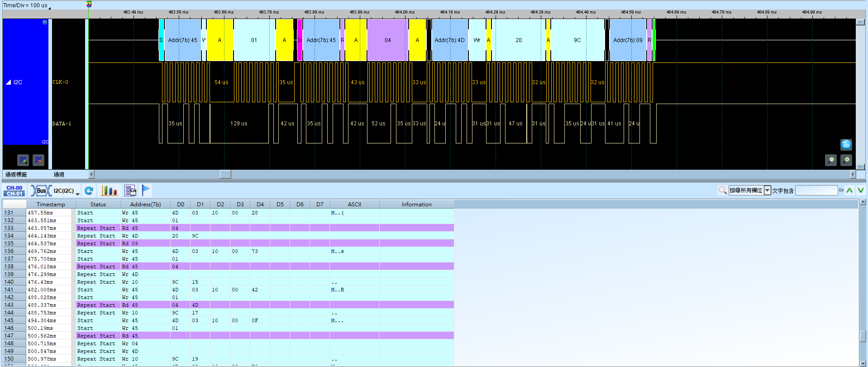Open the 搜尋所有欄位 search field dropdown
868x367 pixels.
768,191
